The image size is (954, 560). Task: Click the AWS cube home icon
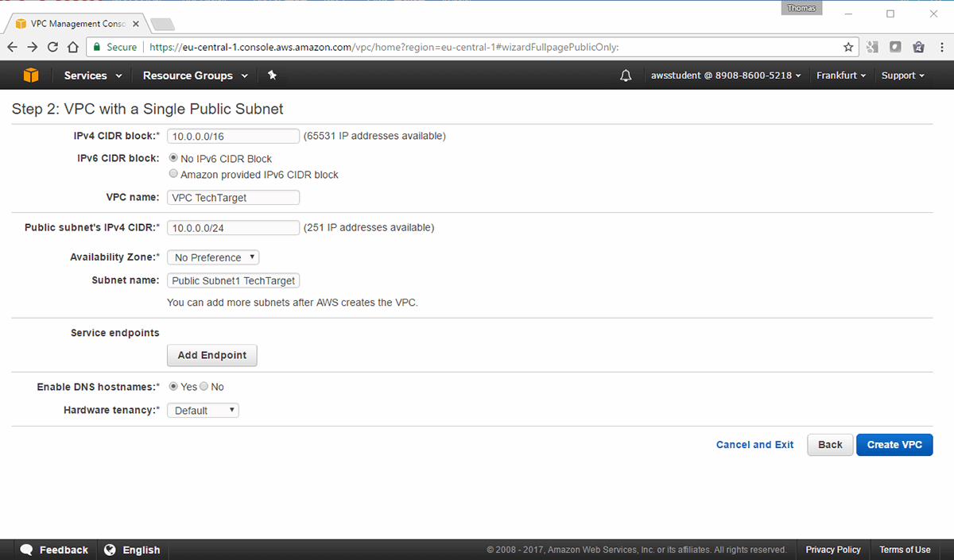pyautogui.click(x=31, y=75)
